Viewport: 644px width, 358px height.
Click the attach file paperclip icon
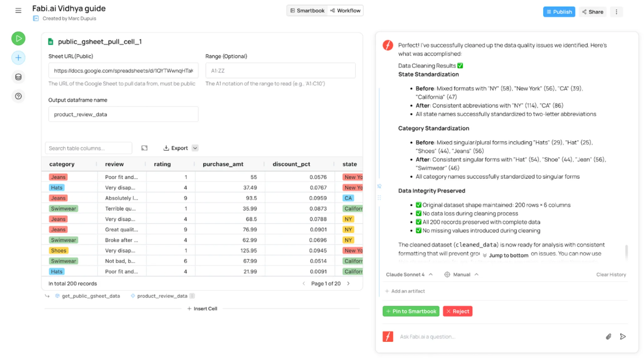(608, 337)
